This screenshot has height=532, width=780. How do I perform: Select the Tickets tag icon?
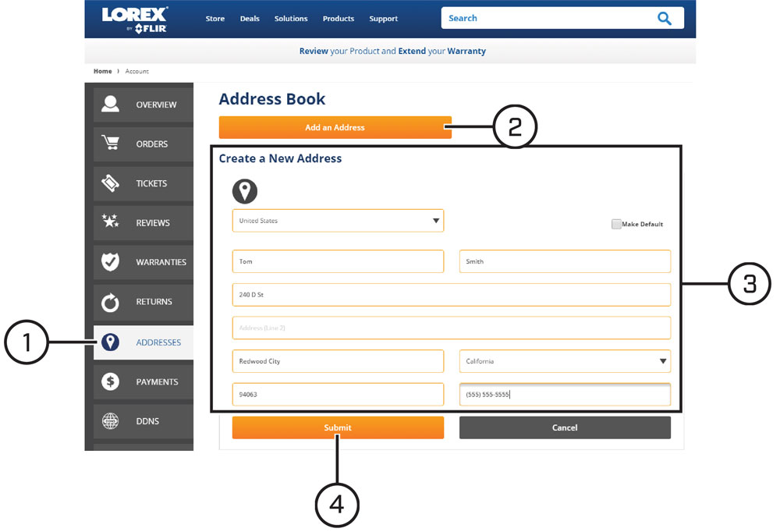[110, 183]
